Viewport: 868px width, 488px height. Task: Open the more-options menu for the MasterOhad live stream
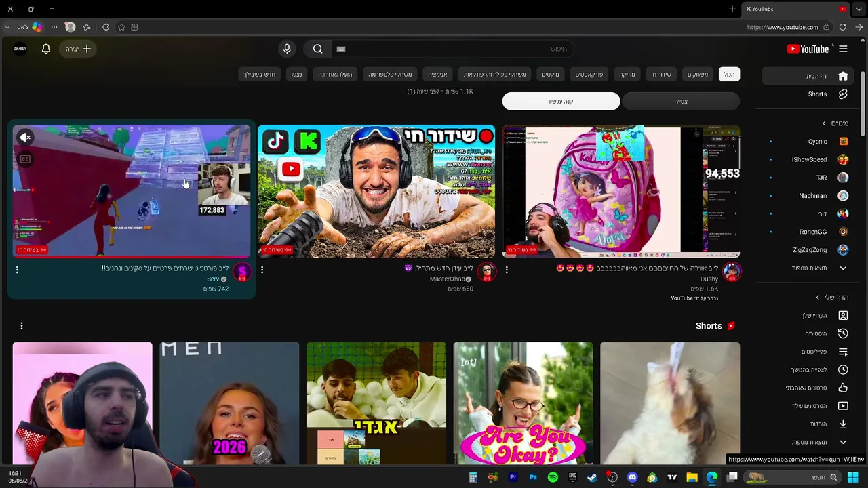tap(262, 270)
